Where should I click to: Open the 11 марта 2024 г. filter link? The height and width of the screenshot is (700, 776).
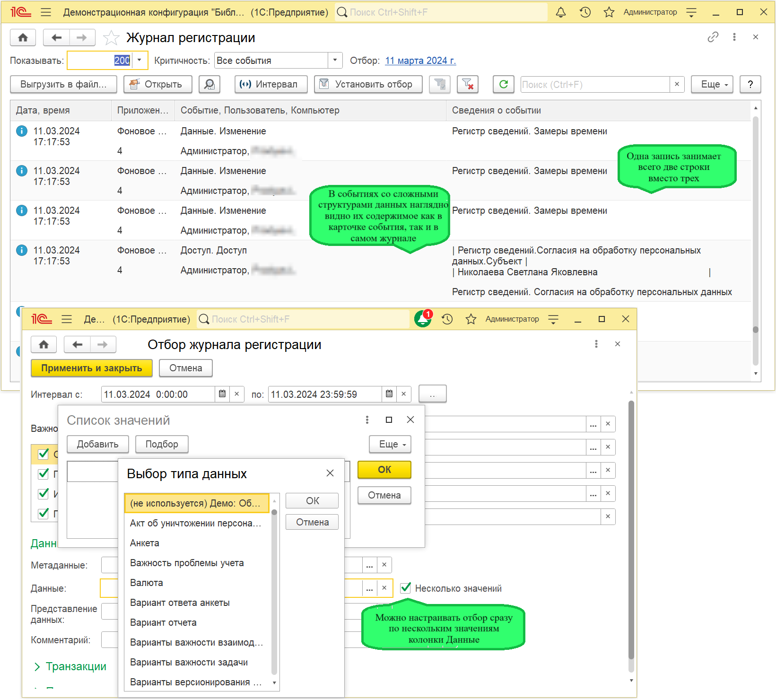420,61
